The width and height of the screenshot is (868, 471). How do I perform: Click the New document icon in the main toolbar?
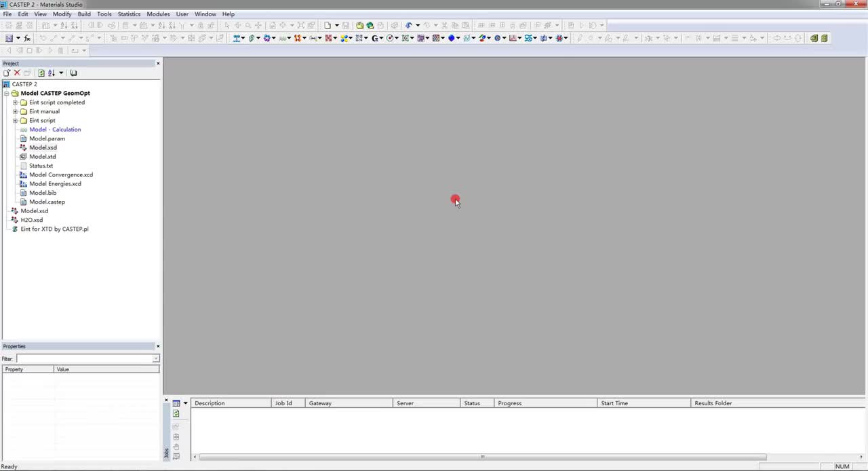327,25
